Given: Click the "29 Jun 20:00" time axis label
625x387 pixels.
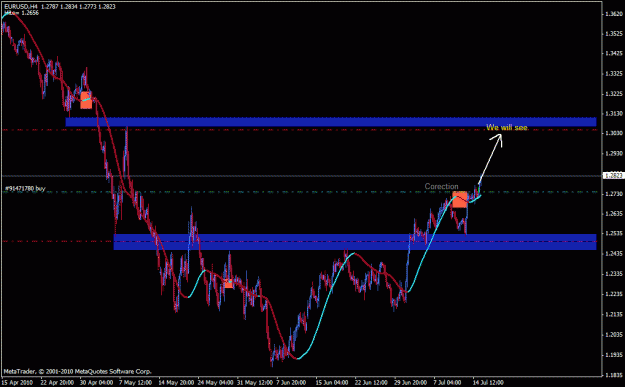Looking at the screenshot, I should coord(411,382).
